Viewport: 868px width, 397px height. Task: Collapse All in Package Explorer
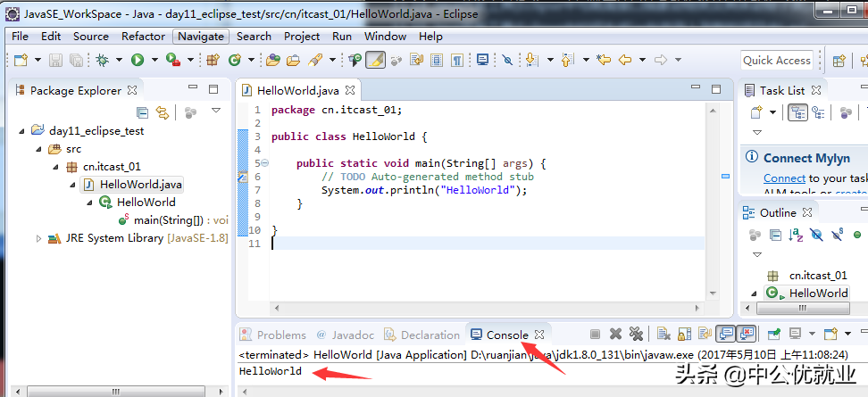142,112
